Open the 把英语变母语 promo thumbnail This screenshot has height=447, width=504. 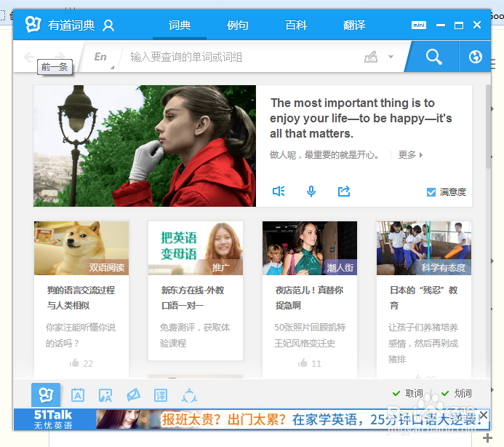196,248
